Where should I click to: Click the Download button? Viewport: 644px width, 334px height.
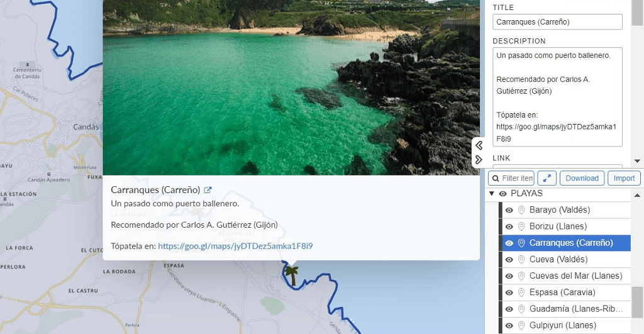pos(582,178)
